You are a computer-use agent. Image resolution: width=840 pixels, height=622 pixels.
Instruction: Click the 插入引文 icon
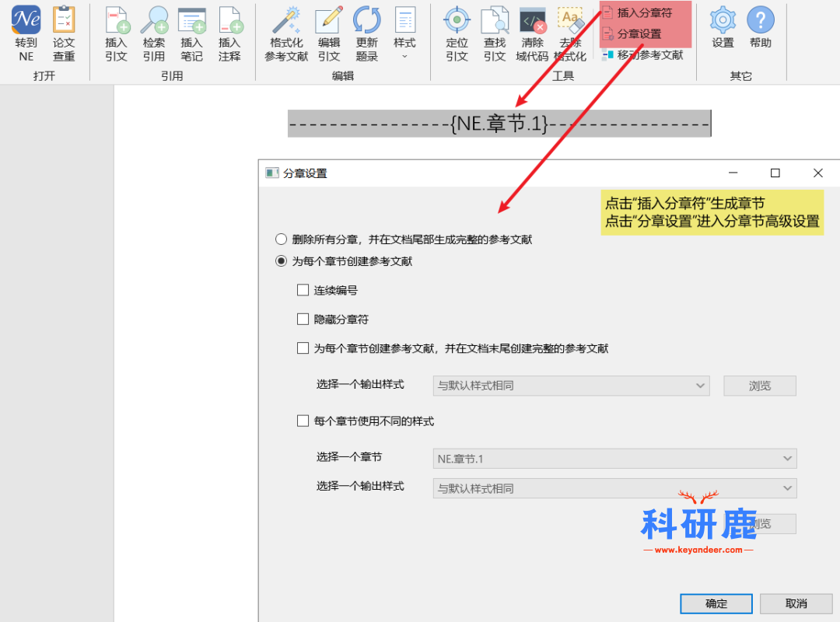click(x=116, y=20)
